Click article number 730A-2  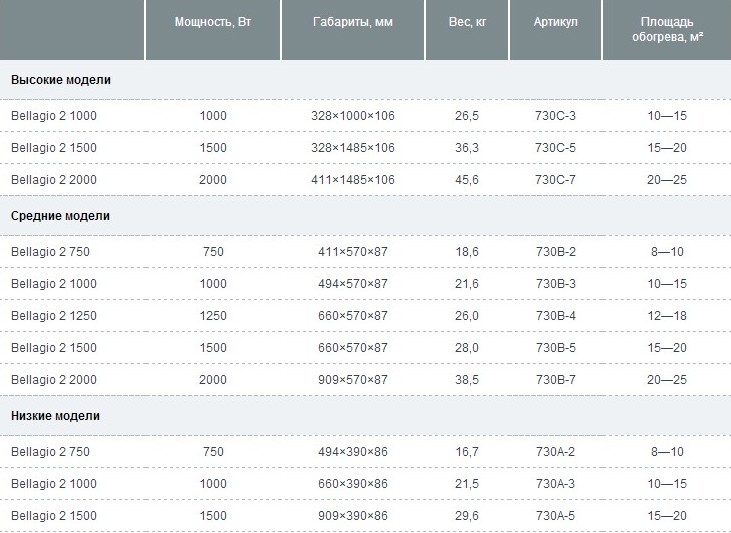tap(555, 451)
